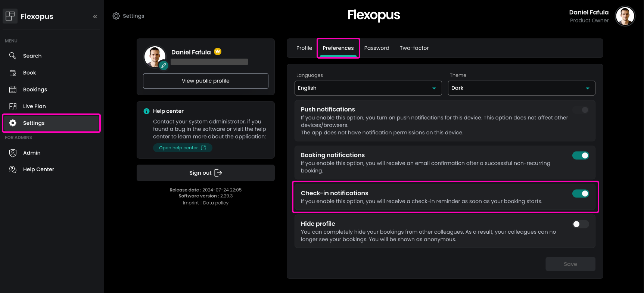This screenshot has width=644, height=293.
Task: Click Open help center link
Action: pyautogui.click(x=182, y=148)
